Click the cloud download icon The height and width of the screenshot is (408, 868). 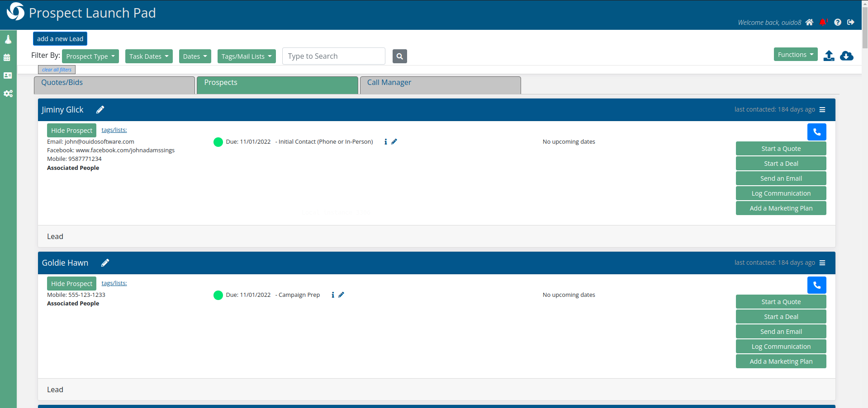(x=847, y=56)
